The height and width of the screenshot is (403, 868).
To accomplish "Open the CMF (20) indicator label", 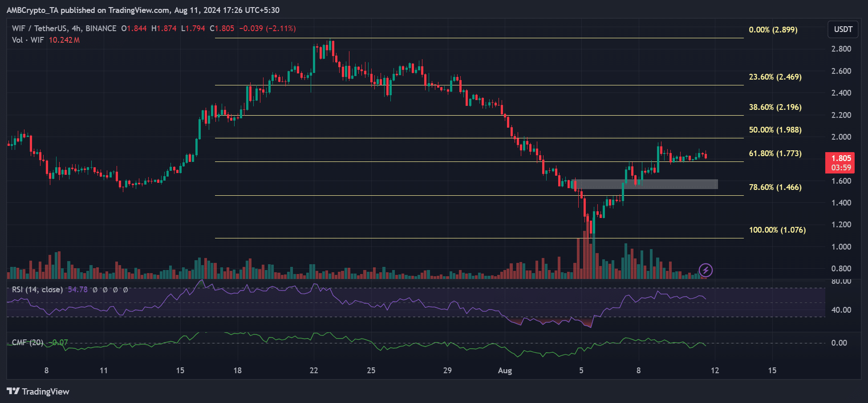I will (28, 343).
